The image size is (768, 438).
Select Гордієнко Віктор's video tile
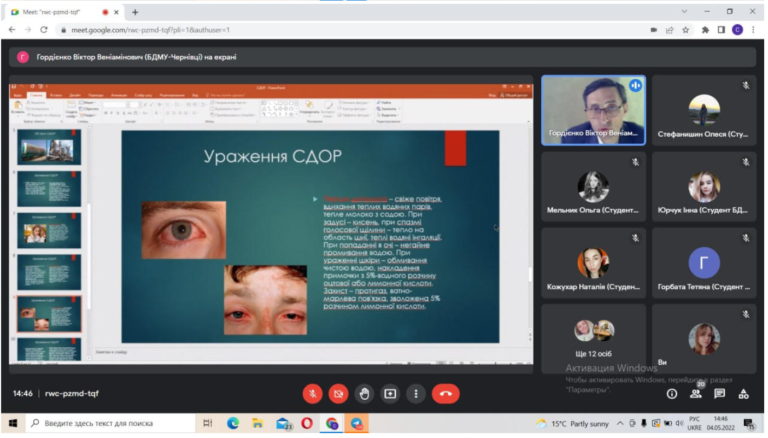tap(593, 110)
